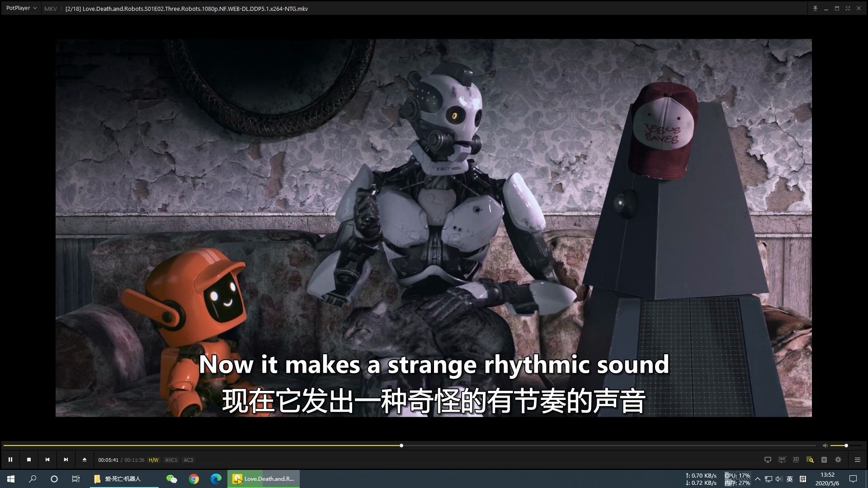
Task: Toggle the 拼 IME mode indicator
Action: (803, 479)
